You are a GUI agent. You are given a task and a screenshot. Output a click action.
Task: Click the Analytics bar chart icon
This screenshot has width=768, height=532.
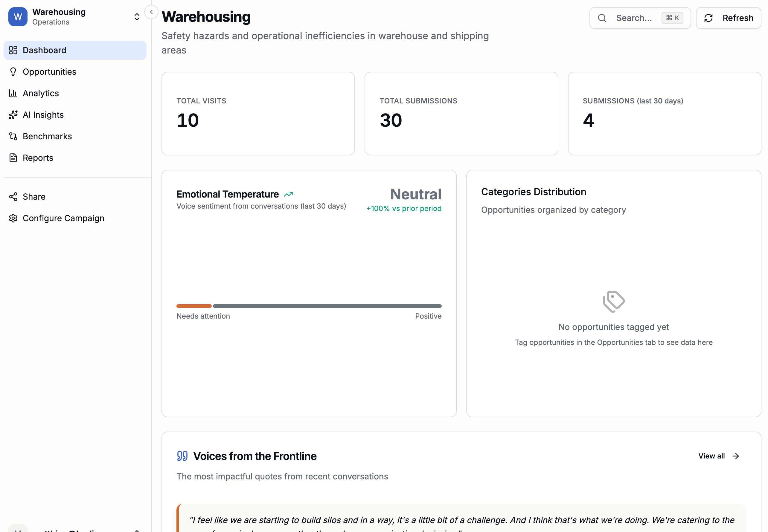(13, 93)
